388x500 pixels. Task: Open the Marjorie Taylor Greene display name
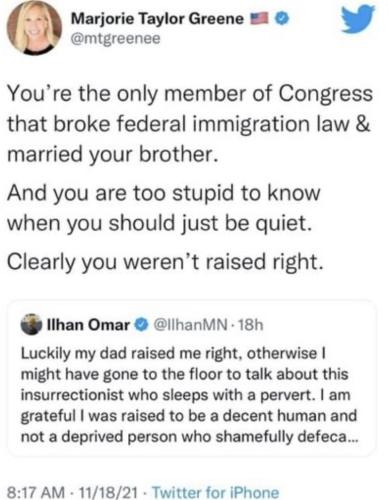click(157, 19)
